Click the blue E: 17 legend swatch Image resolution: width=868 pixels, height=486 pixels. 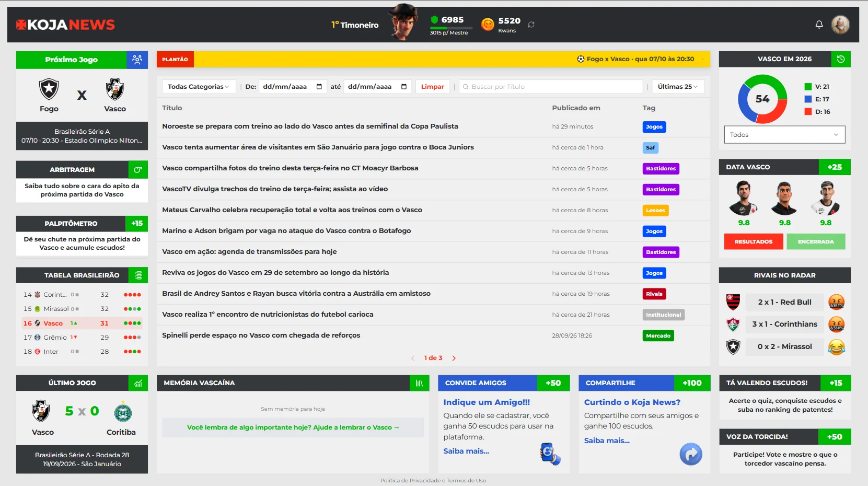point(808,99)
